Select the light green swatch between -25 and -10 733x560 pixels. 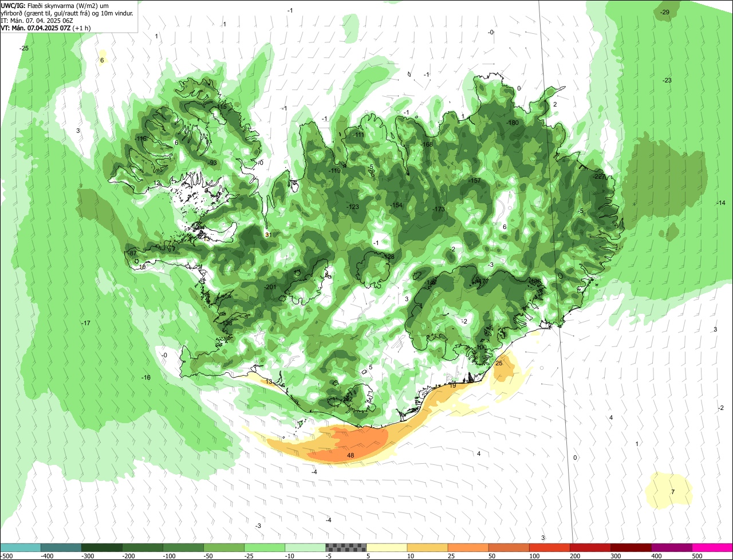click(265, 547)
